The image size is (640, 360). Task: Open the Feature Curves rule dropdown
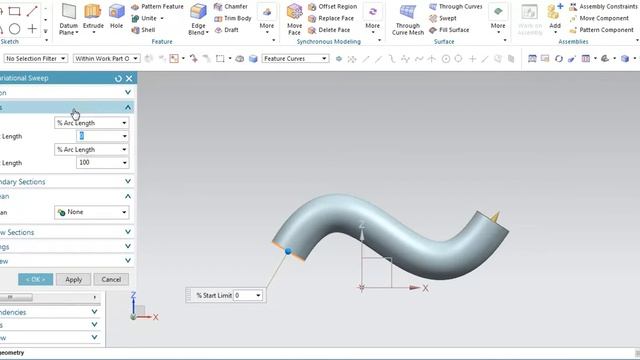295,59
